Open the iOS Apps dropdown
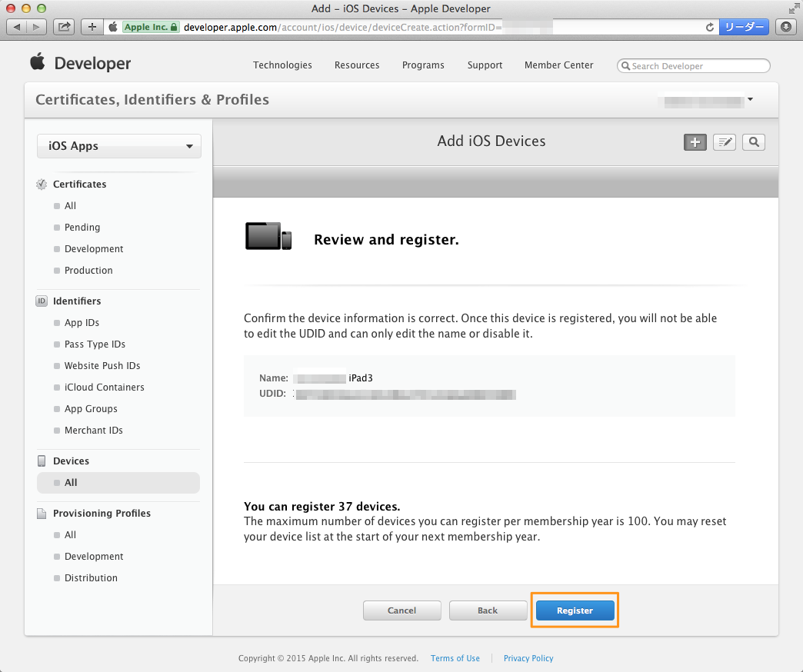This screenshot has width=803, height=672. click(118, 145)
